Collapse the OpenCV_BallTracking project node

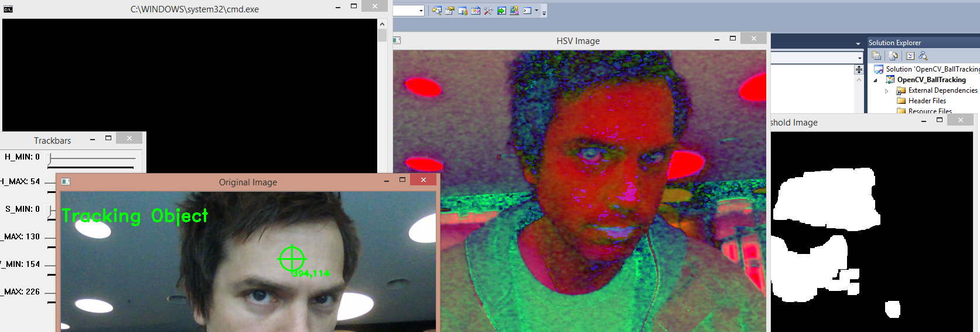pyautogui.click(x=876, y=80)
